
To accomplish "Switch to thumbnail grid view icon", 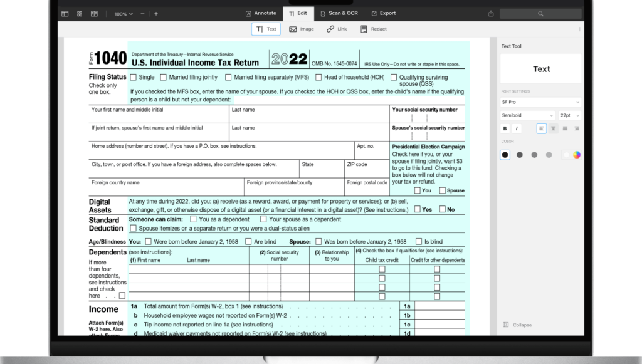I will (80, 14).
